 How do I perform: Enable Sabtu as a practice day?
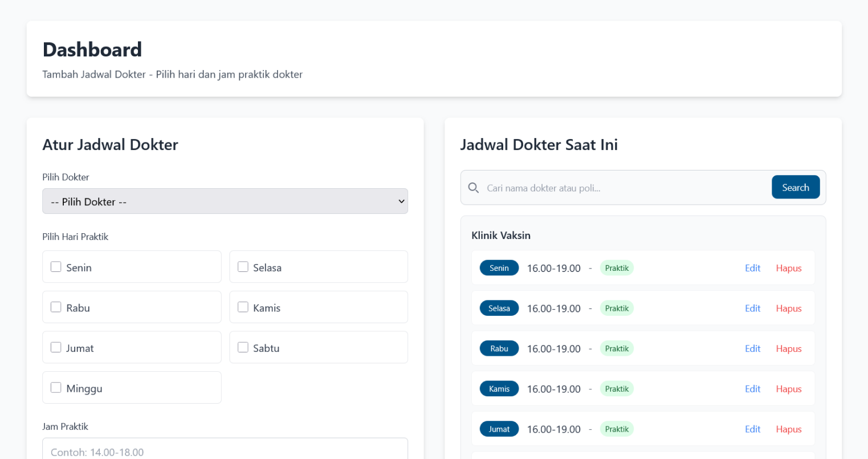243,347
